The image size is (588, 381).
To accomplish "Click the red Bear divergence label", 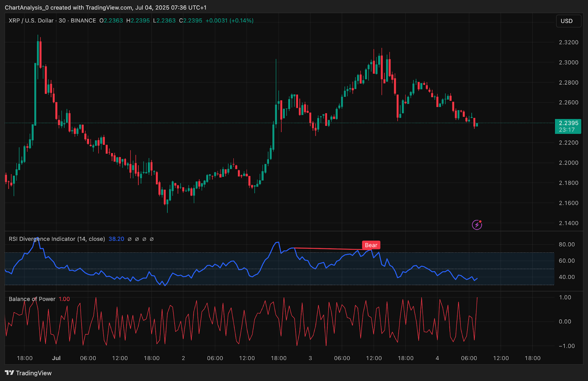I will click(x=371, y=245).
